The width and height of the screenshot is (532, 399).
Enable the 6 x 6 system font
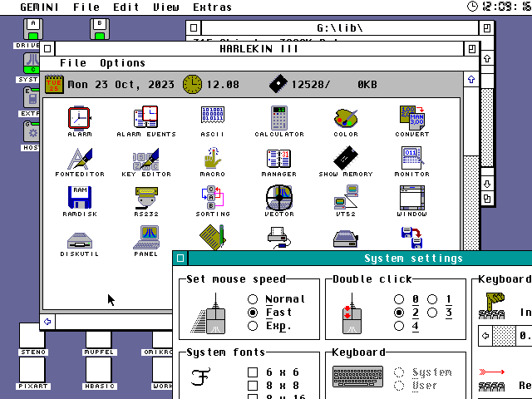click(253, 372)
